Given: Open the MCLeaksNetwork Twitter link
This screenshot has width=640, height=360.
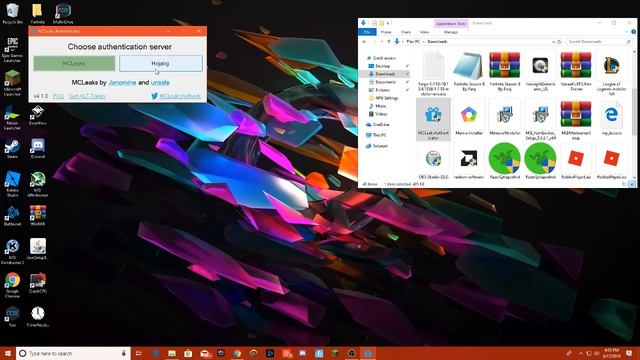Looking at the screenshot, I should 180,96.
